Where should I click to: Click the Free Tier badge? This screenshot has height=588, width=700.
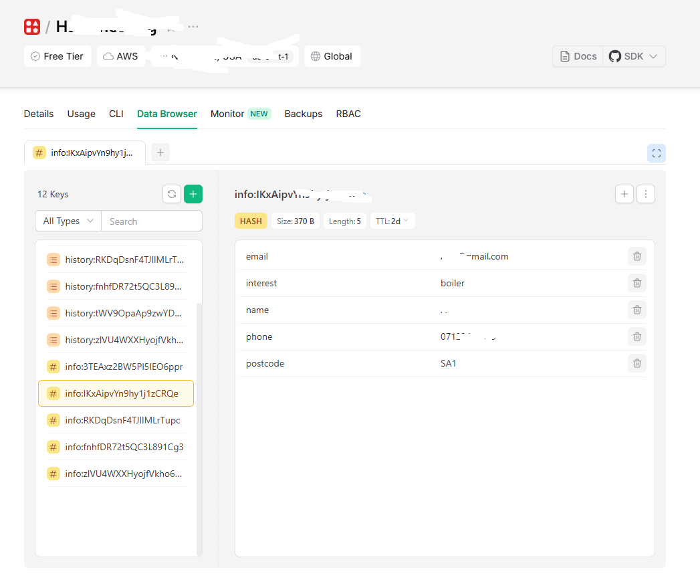point(57,56)
